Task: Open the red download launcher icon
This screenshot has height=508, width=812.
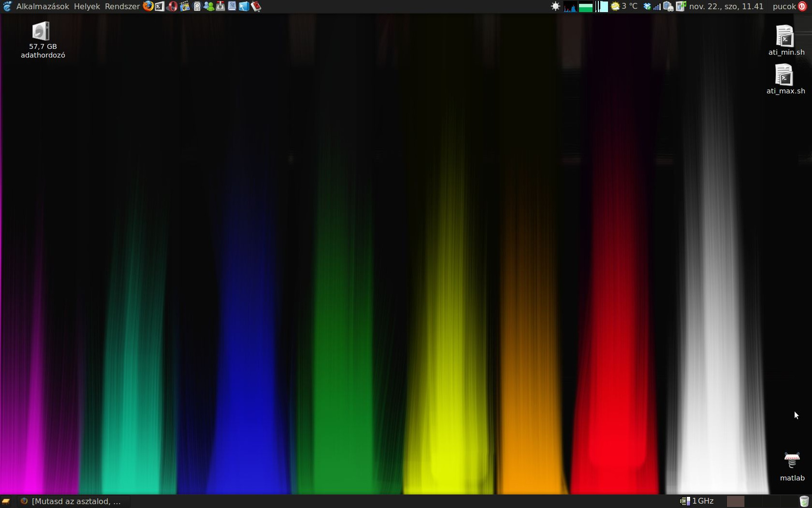Action: click(220, 7)
